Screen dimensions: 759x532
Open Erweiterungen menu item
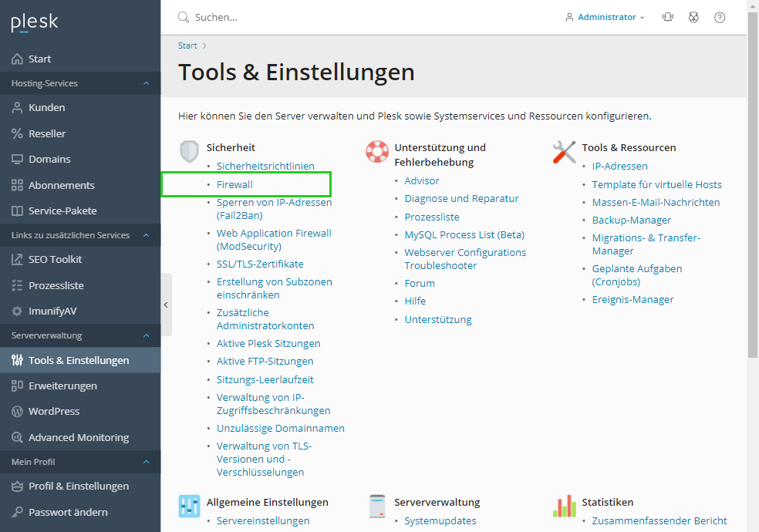coord(80,386)
